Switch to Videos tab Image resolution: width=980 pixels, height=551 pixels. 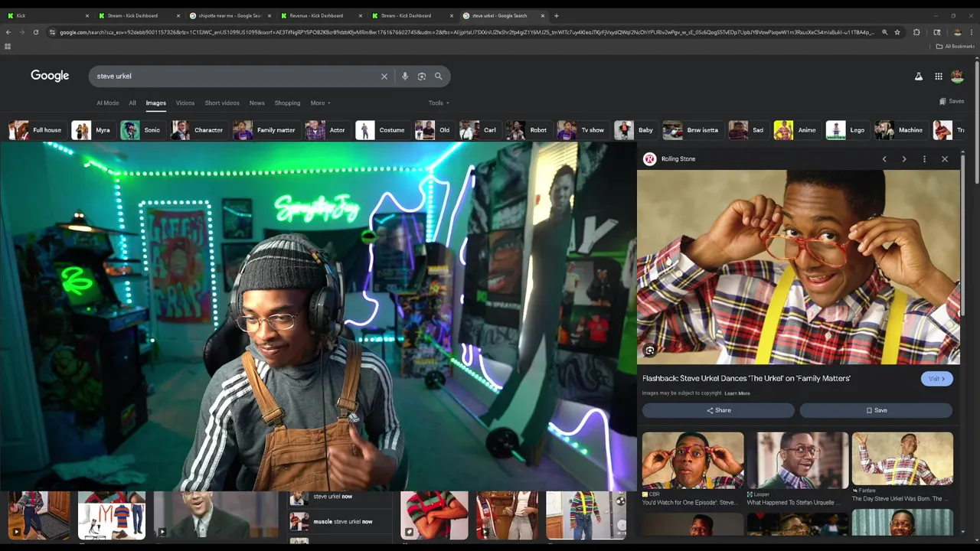coord(185,103)
